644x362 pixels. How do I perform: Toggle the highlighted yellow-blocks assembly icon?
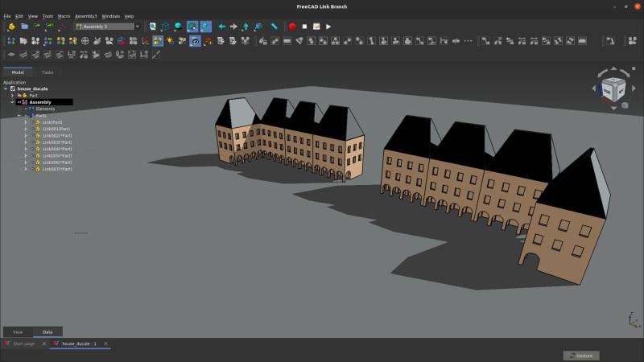[158, 41]
